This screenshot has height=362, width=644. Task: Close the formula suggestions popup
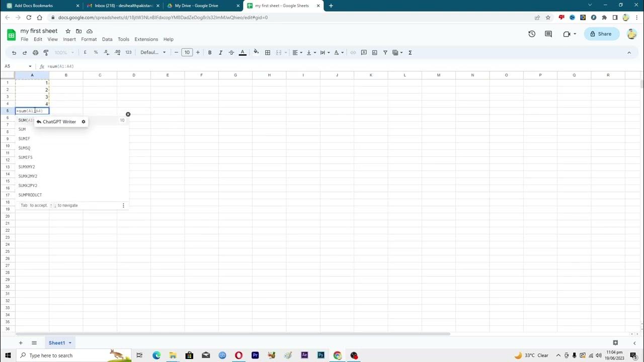point(128,115)
